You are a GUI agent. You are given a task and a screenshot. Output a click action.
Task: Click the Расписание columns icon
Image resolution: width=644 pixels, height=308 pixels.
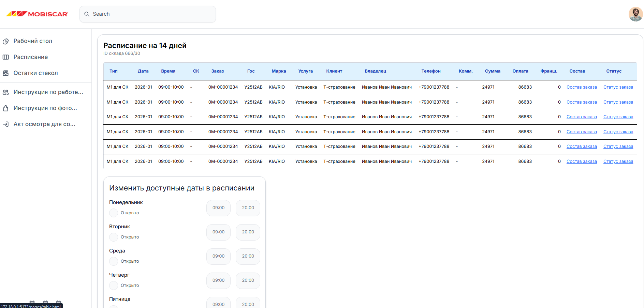[x=6, y=57]
